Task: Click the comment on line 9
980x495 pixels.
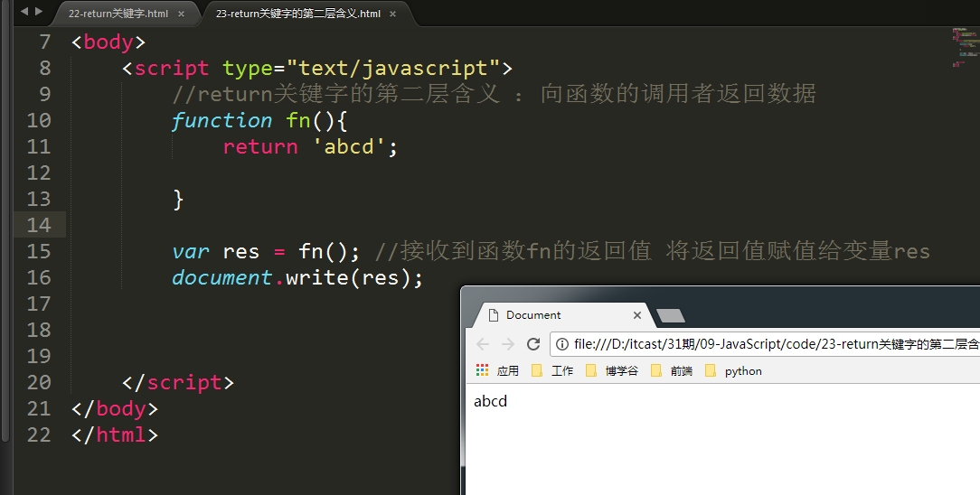Action: tap(494, 94)
